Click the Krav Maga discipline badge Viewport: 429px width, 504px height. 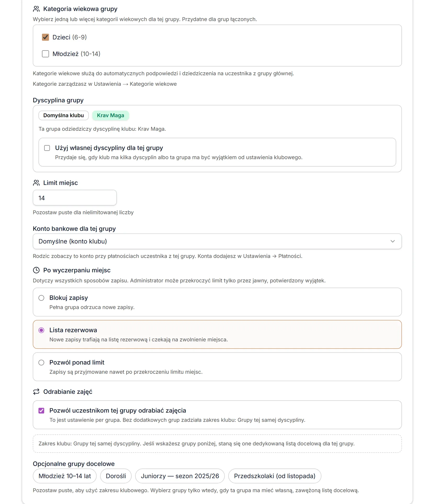point(110,116)
